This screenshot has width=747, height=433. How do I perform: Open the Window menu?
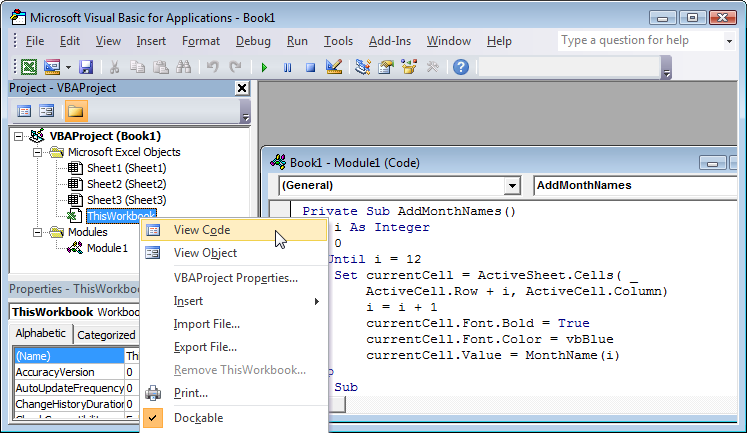click(x=449, y=41)
